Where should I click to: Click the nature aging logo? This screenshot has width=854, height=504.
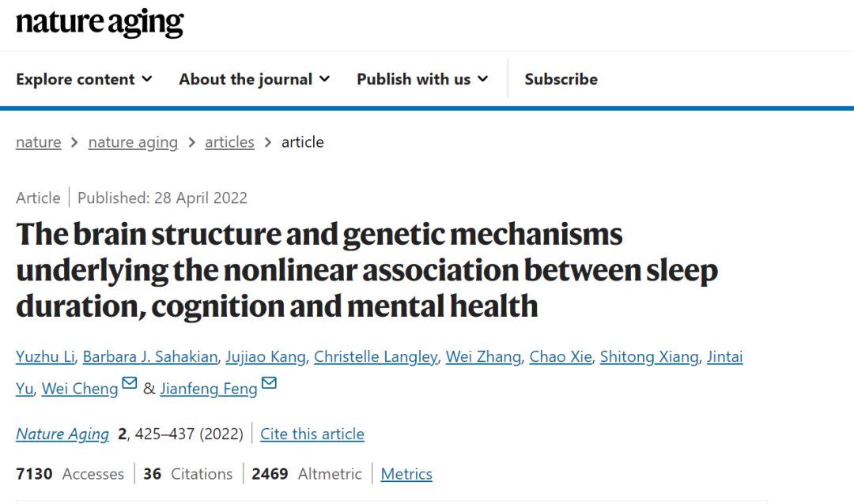pyautogui.click(x=100, y=24)
